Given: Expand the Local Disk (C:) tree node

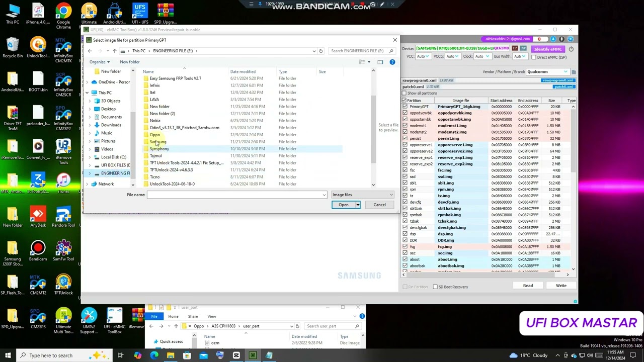Looking at the screenshot, I should [90, 157].
